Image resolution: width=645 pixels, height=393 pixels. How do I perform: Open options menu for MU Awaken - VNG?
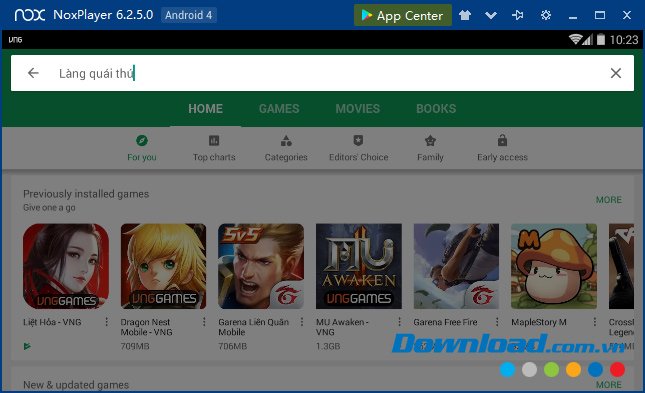[399, 322]
